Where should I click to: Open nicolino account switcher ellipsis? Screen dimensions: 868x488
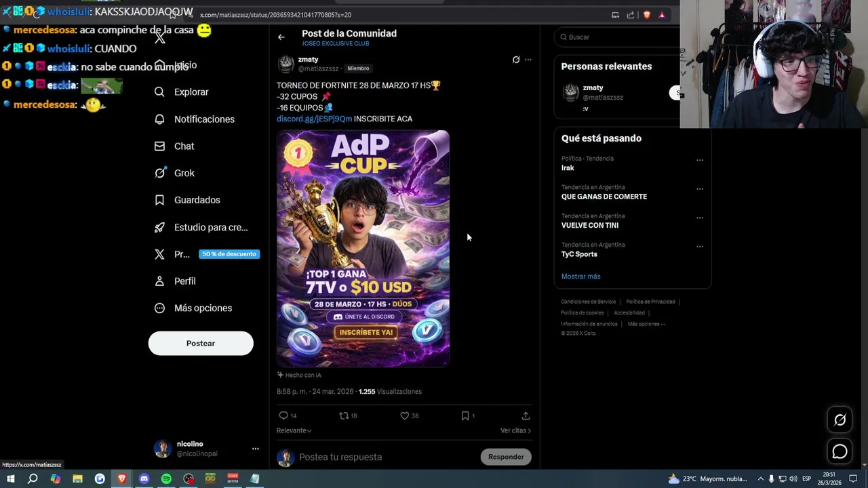(x=256, y=449)
